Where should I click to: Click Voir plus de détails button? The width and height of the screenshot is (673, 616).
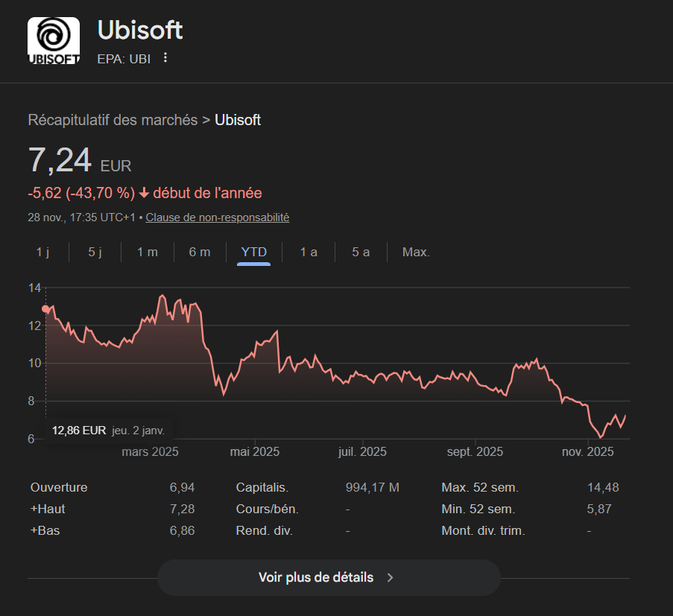(x=328, y=577)
